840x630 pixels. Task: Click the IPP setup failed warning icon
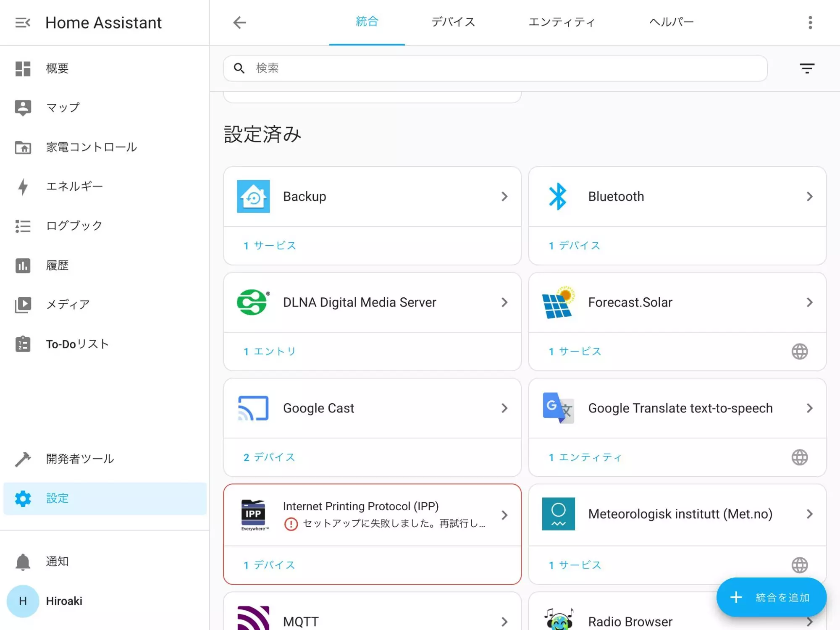(291, 524)
